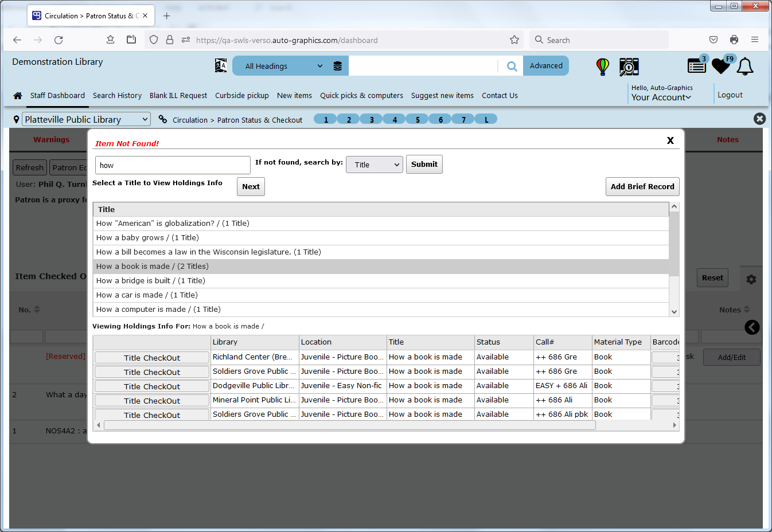Click the Home icon beside Staff Dashboard
The image size is (772, 532).
tap(18, 96)
